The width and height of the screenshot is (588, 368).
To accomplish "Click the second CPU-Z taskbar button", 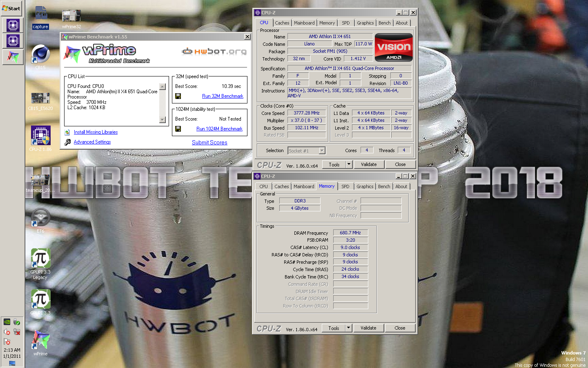I will tap(13, 41).
